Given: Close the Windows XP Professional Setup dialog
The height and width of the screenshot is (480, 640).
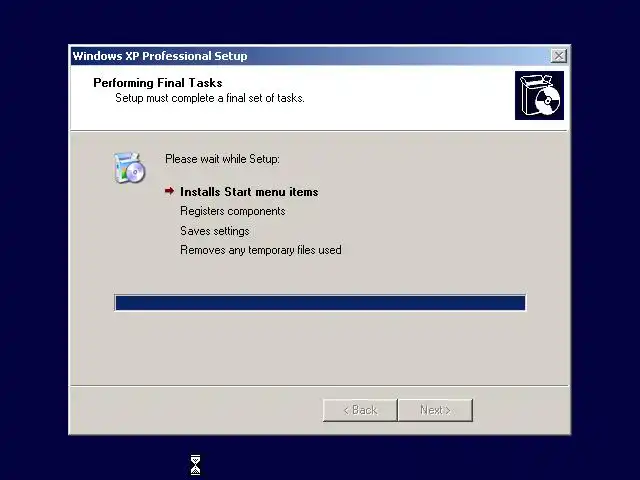Looking at the screenshot, I should pos(558,56).
